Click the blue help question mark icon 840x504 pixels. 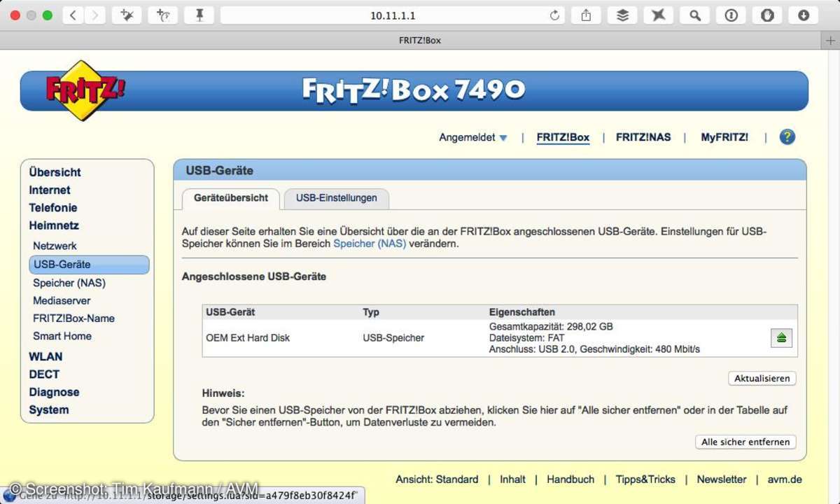point(787,137)
